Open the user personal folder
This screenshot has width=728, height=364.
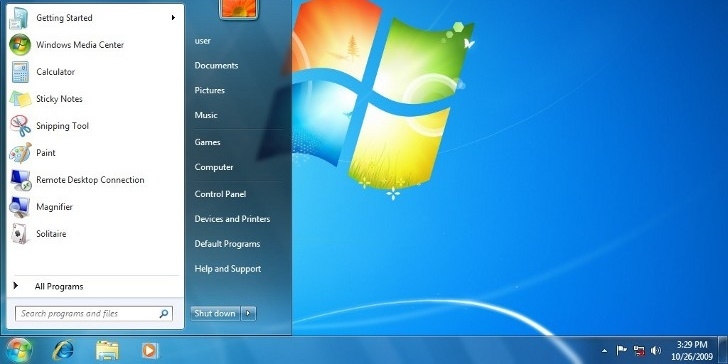[202, 41]
